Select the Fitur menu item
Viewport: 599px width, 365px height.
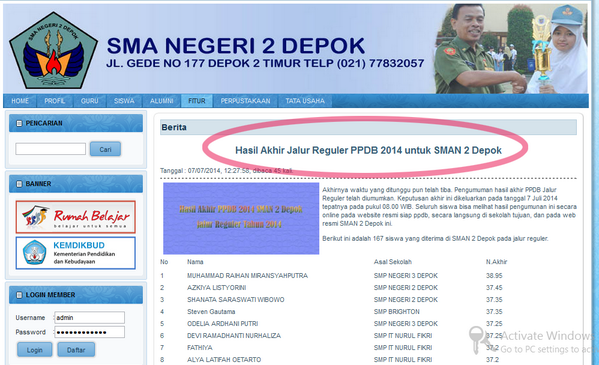click(x=197, y=101)
